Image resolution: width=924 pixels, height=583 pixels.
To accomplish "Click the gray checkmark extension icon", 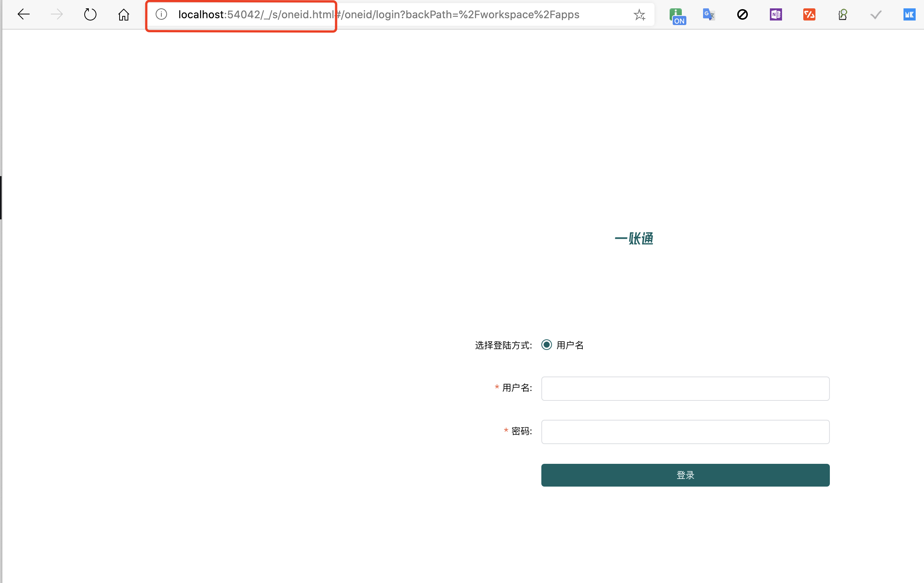I will point(876,14).
